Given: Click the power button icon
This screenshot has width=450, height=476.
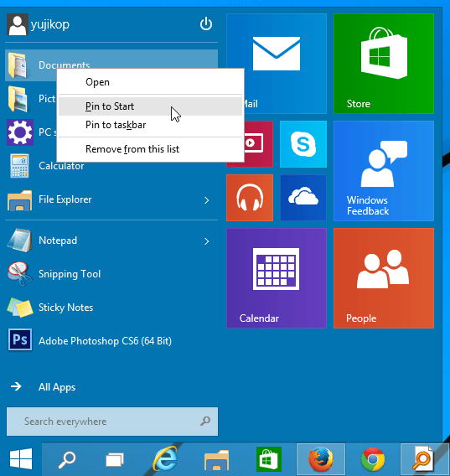Looking at the screenshot, I should coord(206,24).
